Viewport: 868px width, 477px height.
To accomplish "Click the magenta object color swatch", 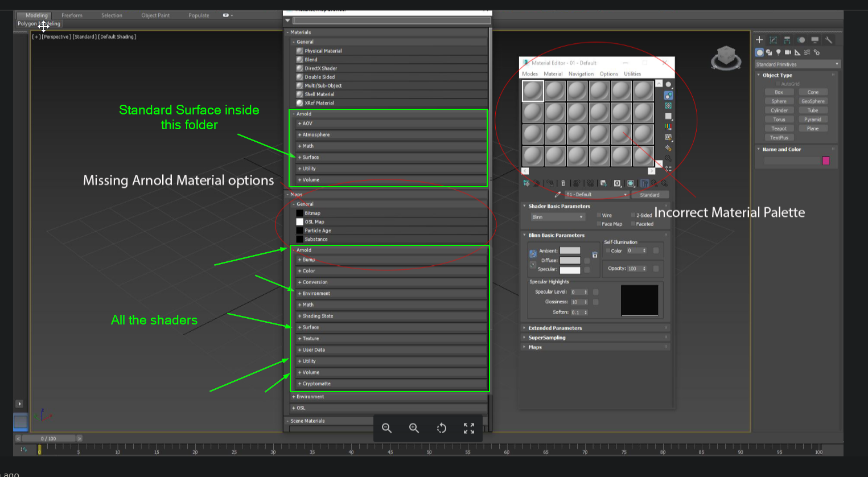I will (x=826, y=161).
